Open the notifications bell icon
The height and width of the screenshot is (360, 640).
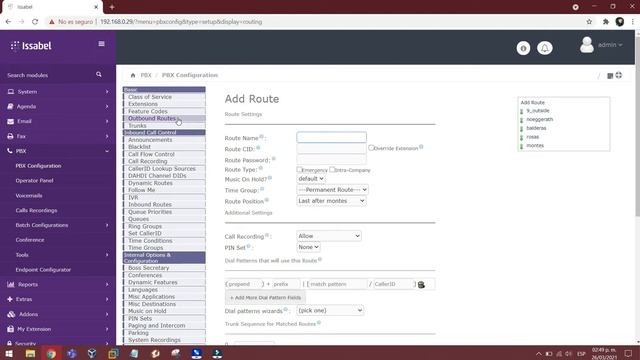[544, 48]
